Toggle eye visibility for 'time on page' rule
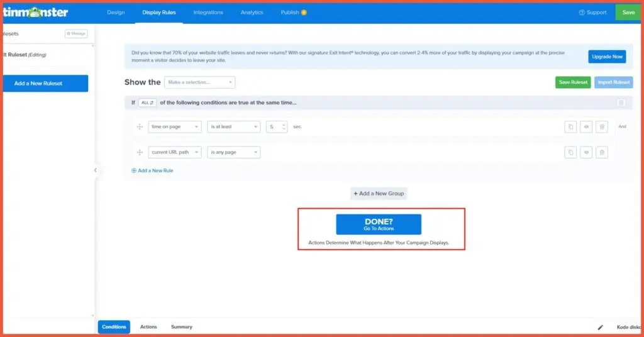 pos(586,127)
